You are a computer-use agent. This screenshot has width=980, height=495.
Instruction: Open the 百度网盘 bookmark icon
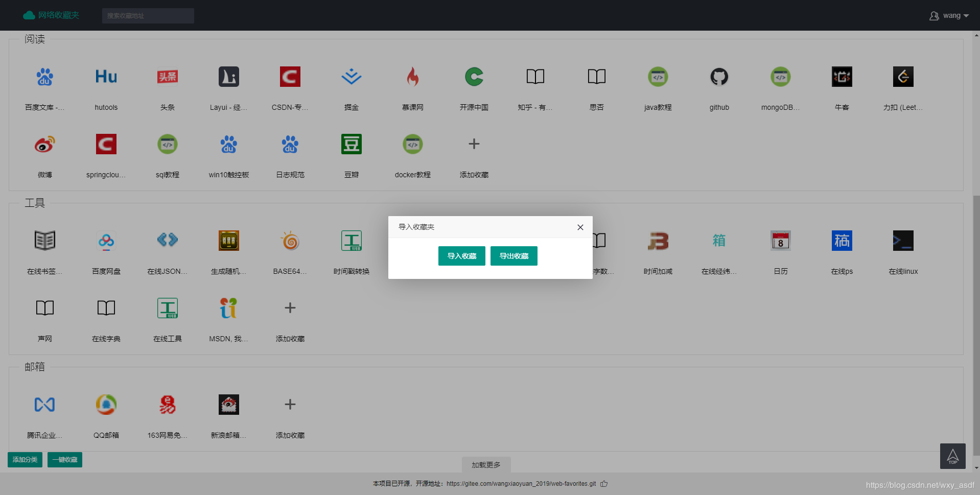tap(106, 241)
